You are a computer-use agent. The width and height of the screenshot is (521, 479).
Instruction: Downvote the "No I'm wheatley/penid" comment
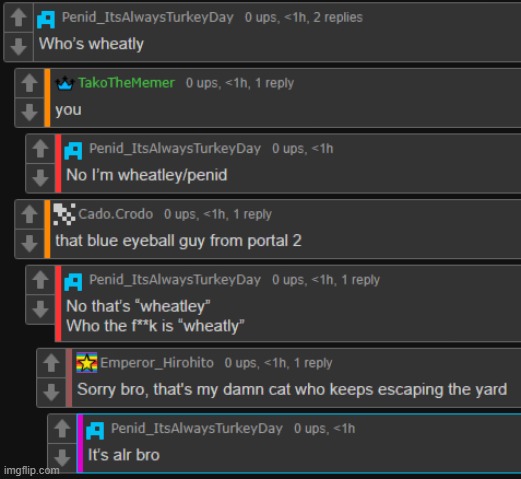(40, 177)
